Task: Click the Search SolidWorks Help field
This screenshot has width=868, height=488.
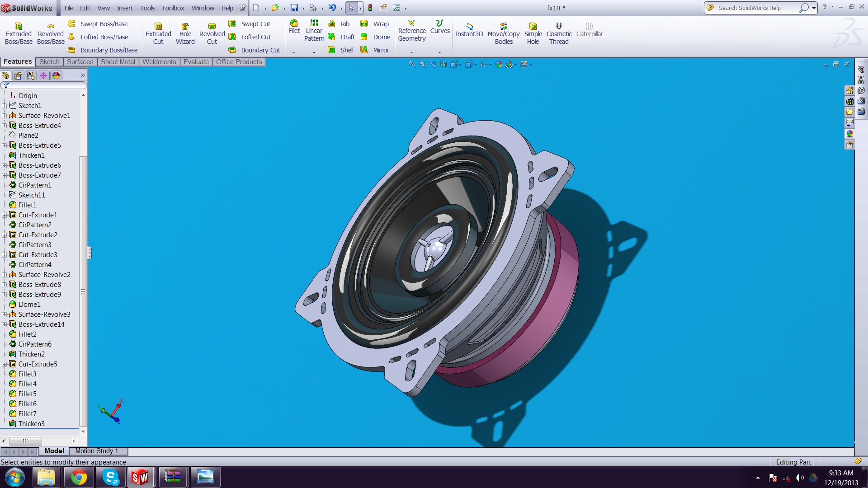Action: click(757, 8)
